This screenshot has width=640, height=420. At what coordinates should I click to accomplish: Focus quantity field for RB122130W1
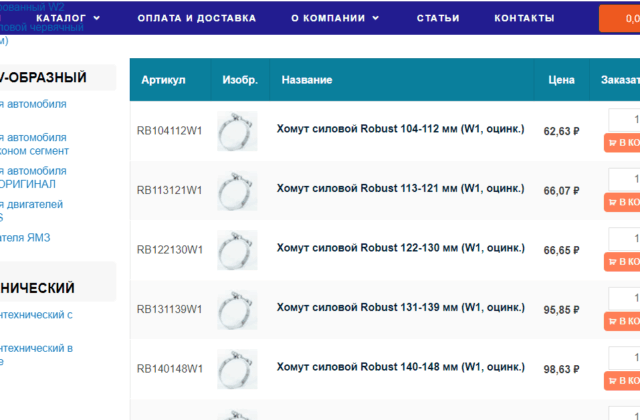pyautogui.click(x=624, y=239)
